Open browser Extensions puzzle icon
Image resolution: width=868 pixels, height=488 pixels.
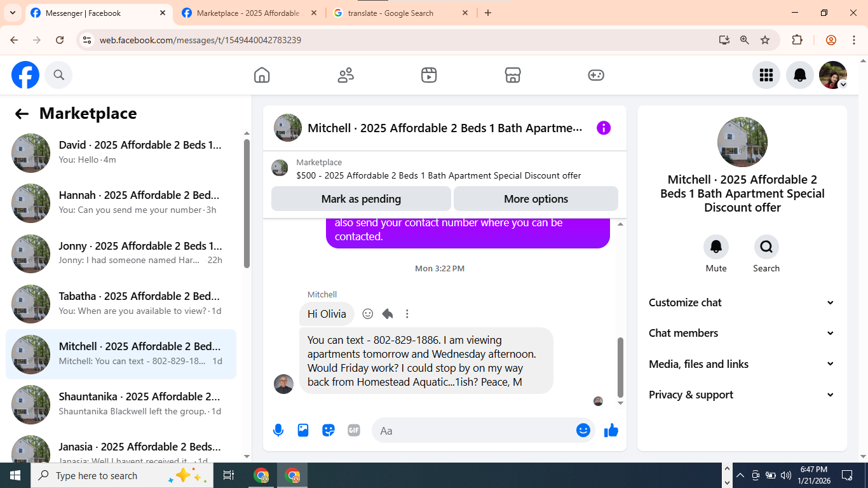click(797, 40)
